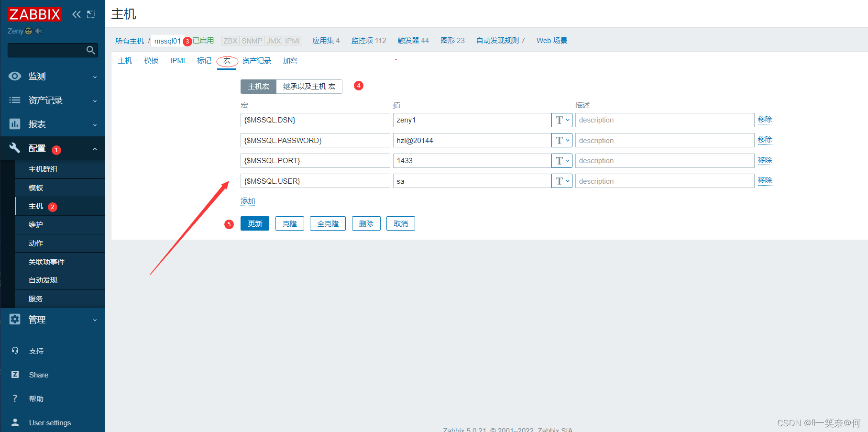Open 自动发现规则 7 link
This screenshot has height=432, width=868.
pyautogui.click(x=500, y=41)
